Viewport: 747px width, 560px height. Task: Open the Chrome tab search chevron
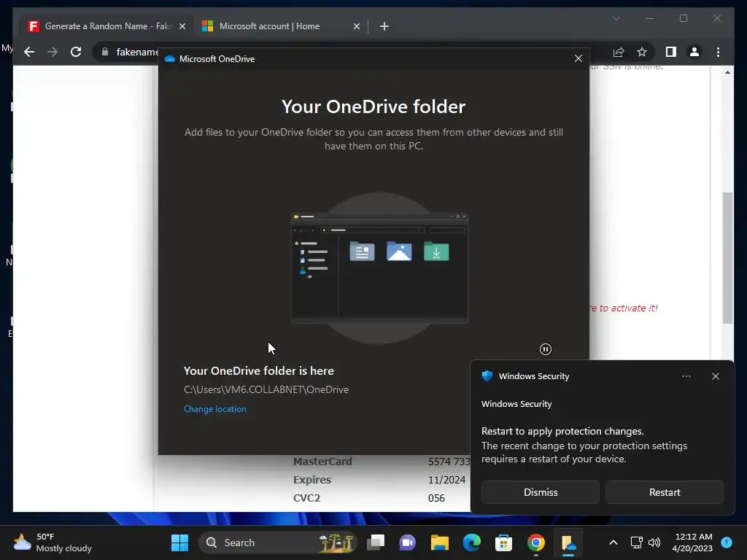pyautogui.click(x=616, y=18)
